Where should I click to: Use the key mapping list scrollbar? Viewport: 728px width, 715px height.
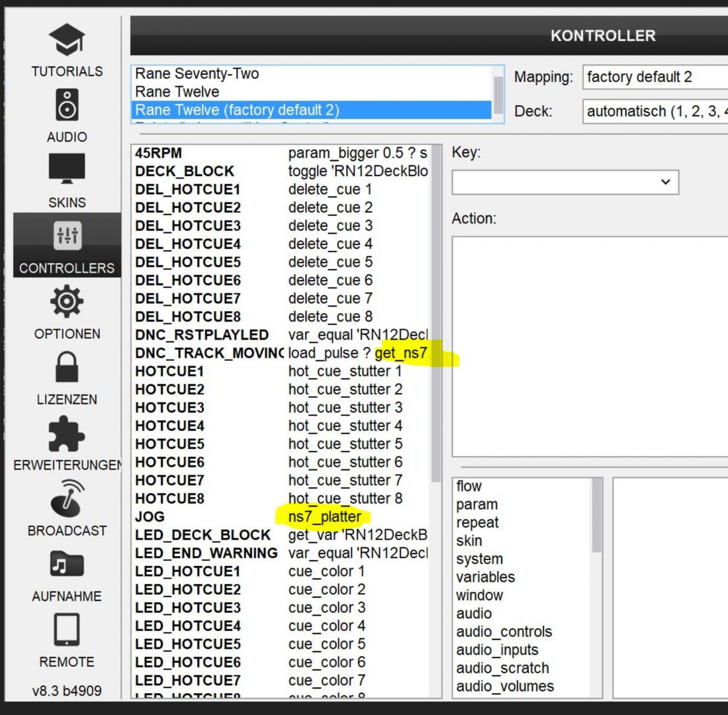click(435, 314)
